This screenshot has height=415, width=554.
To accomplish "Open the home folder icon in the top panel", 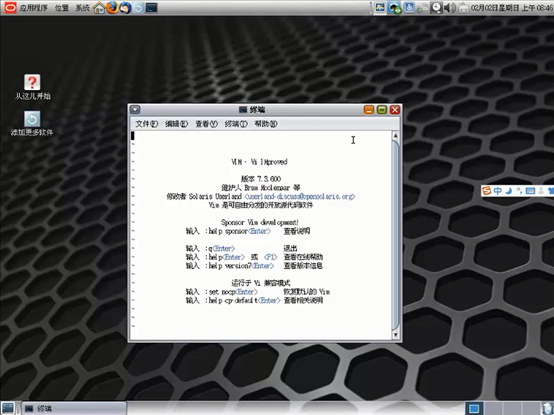I will tap(99, 7).
